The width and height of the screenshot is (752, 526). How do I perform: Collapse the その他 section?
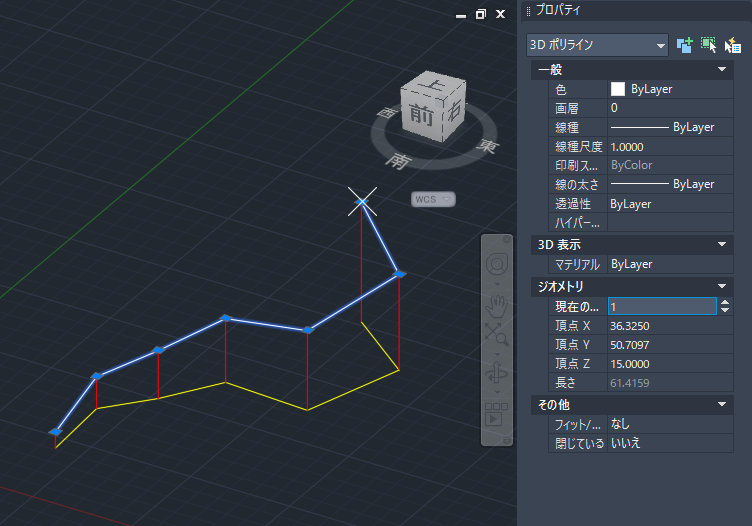coord(722,404)
